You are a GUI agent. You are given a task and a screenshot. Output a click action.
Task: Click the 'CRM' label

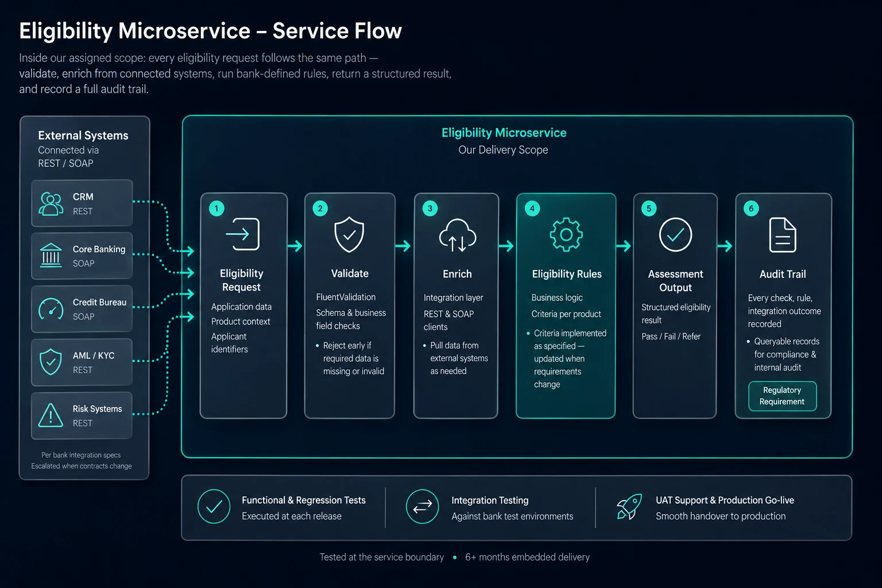[x=83, y=196]
